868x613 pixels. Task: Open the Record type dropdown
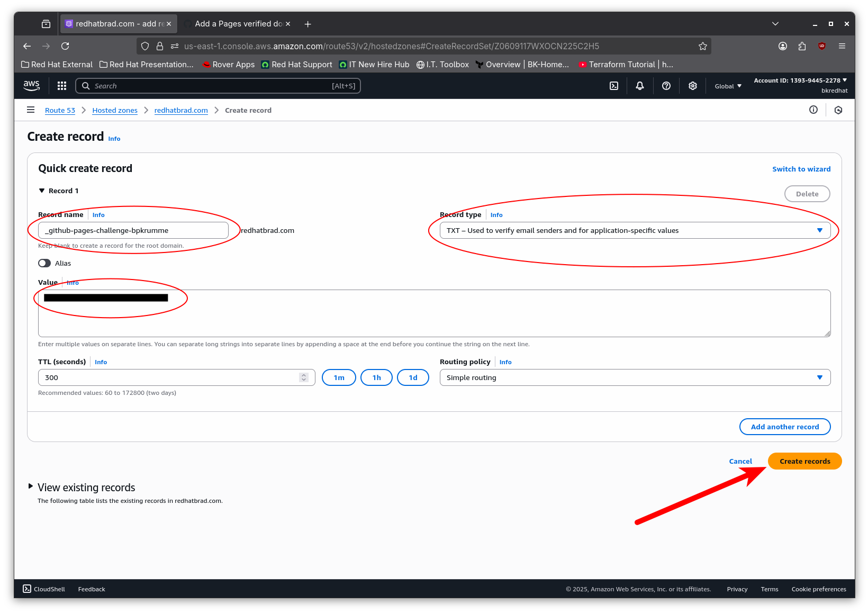click(635, 230)
